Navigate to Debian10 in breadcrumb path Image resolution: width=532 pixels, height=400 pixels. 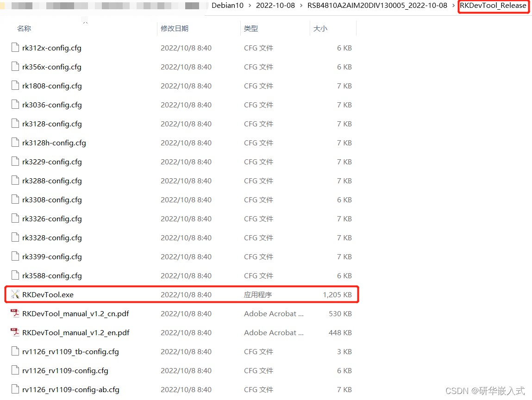click(x=227, y=6)
